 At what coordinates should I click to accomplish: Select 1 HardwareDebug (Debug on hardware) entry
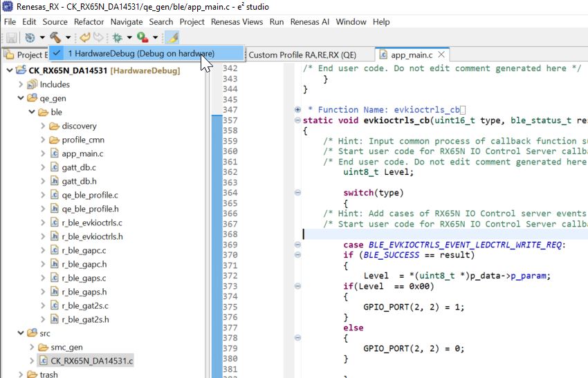pos(146,54)
